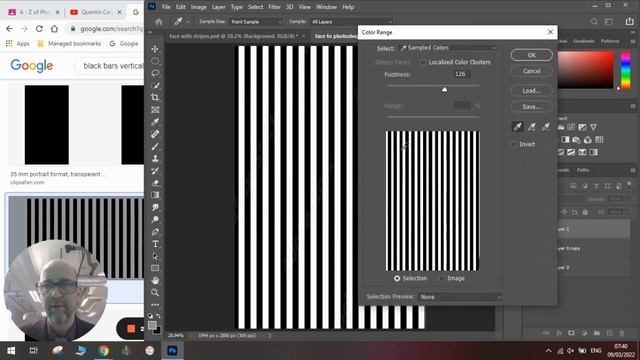Viewport: 640px width, 360px height.
Task: Click the Save... button
Action: pyautogui.click(x=531, y=107)
